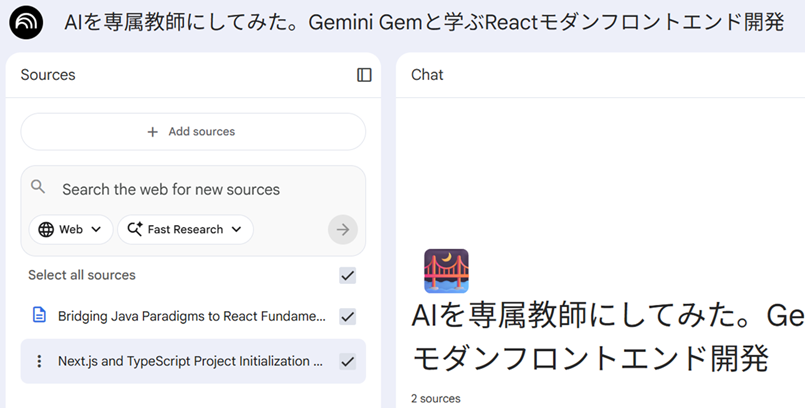Expand the Fast Research dropdown
The height and width of the screenshot is (408, 805).
click(x=185, y=230)
